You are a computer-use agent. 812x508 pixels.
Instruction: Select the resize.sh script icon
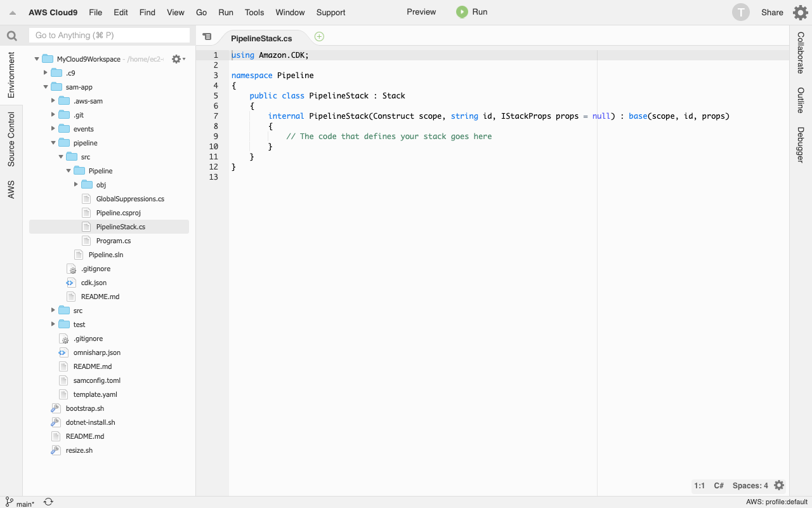[56, 450]
